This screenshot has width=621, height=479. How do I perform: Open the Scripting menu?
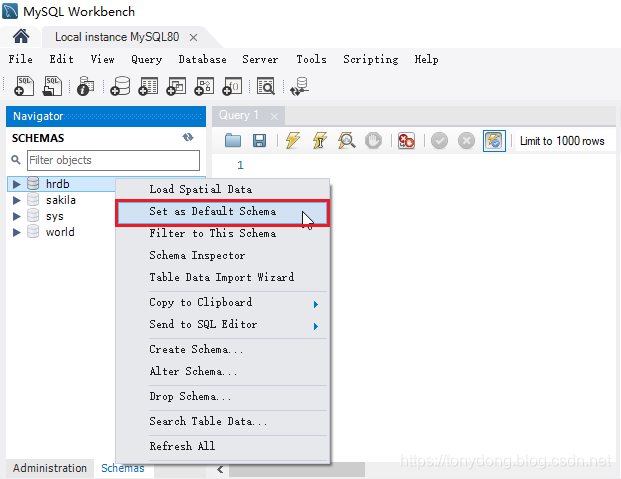pyautogui.click(x=371, y=59)
